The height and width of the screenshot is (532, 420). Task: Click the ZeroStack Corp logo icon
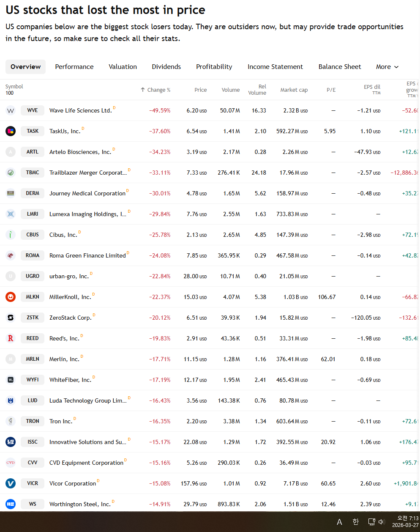11,318
